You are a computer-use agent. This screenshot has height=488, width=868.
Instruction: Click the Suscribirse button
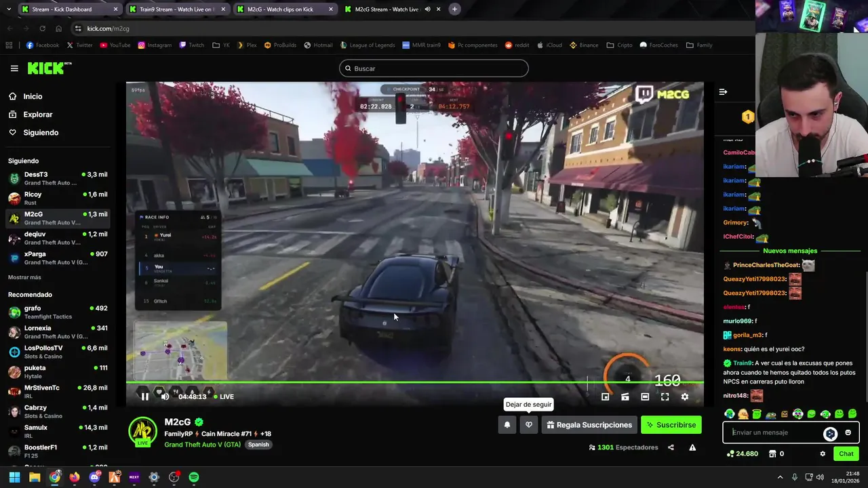(671, 425)
